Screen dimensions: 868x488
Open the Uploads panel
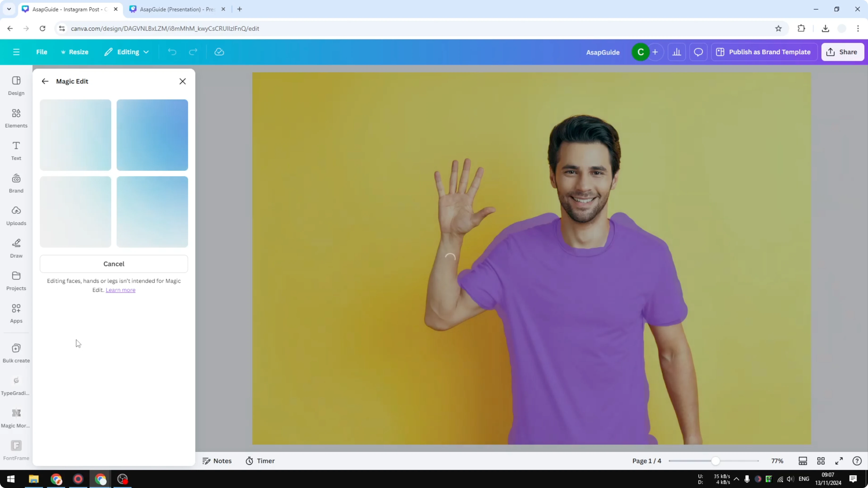[16, 215]
